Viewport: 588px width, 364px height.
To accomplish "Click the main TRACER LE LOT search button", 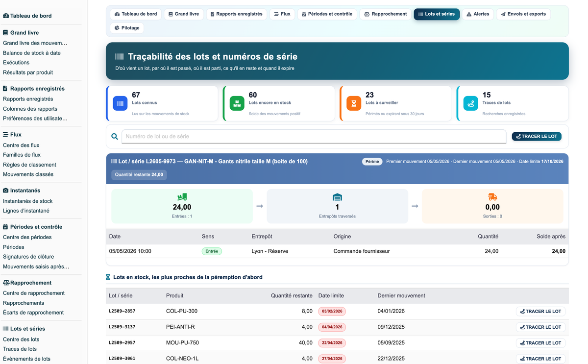I will click(x=537, y=136).
